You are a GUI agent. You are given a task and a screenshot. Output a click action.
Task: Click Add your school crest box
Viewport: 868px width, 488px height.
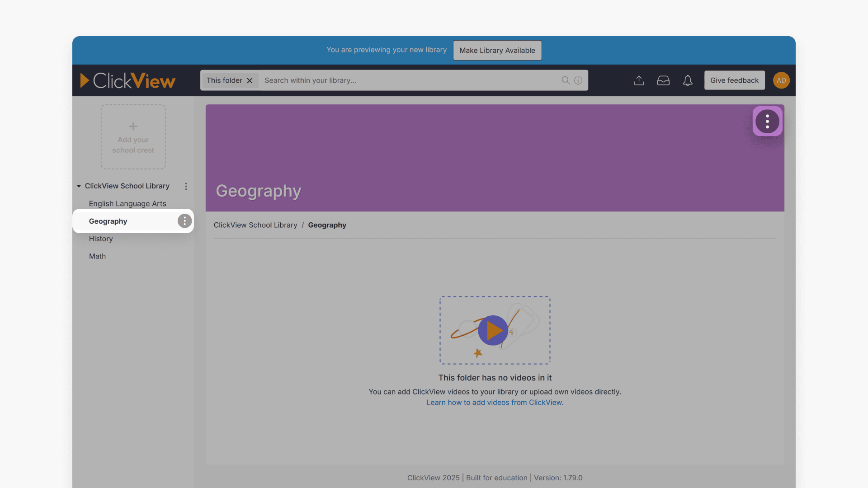pos(133,137)
